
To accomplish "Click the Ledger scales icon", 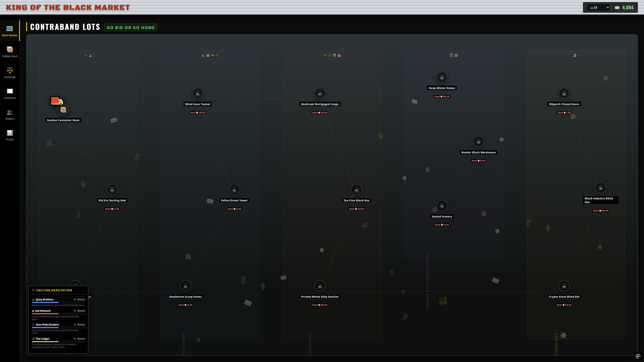I will [33, 339].
